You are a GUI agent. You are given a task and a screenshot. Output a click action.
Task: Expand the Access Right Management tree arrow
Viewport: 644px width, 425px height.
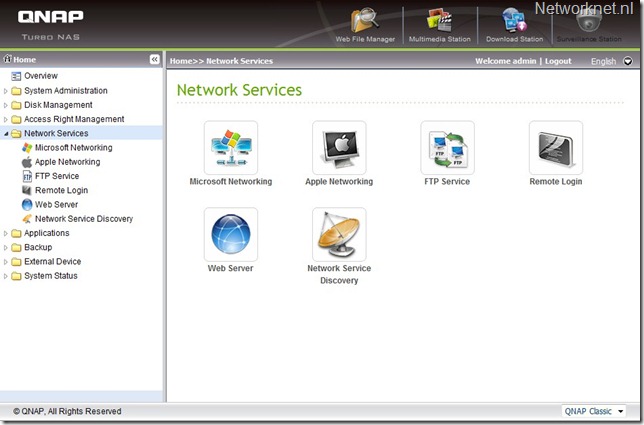[x=5, y=119]
